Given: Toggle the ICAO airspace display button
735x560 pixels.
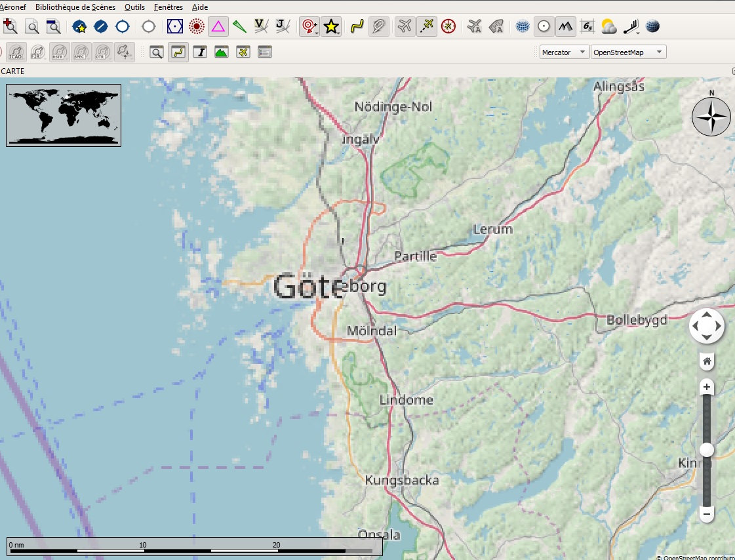Looking at the screenshot, I should pos(17,52).
